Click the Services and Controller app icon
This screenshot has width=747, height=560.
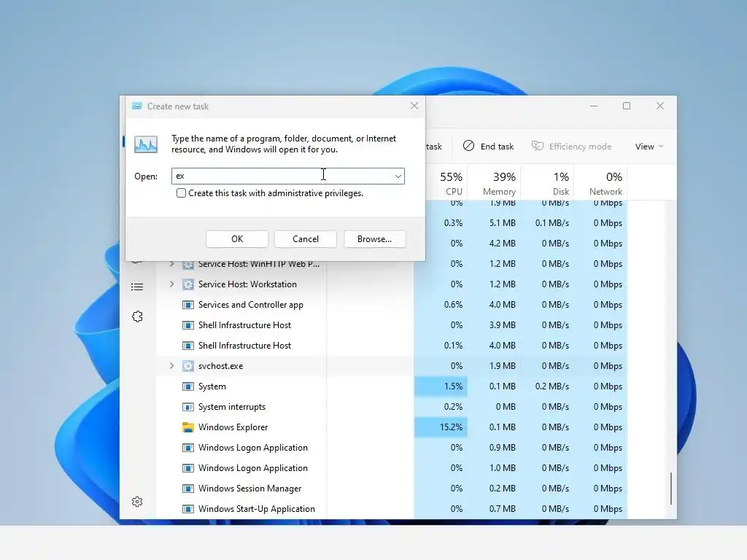(188, 305)
